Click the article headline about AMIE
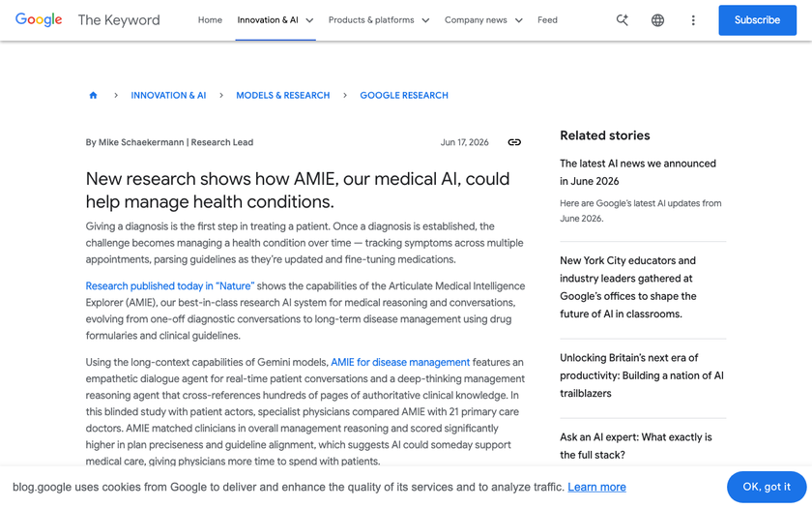812x508 pixels. (x=298, y=191)
